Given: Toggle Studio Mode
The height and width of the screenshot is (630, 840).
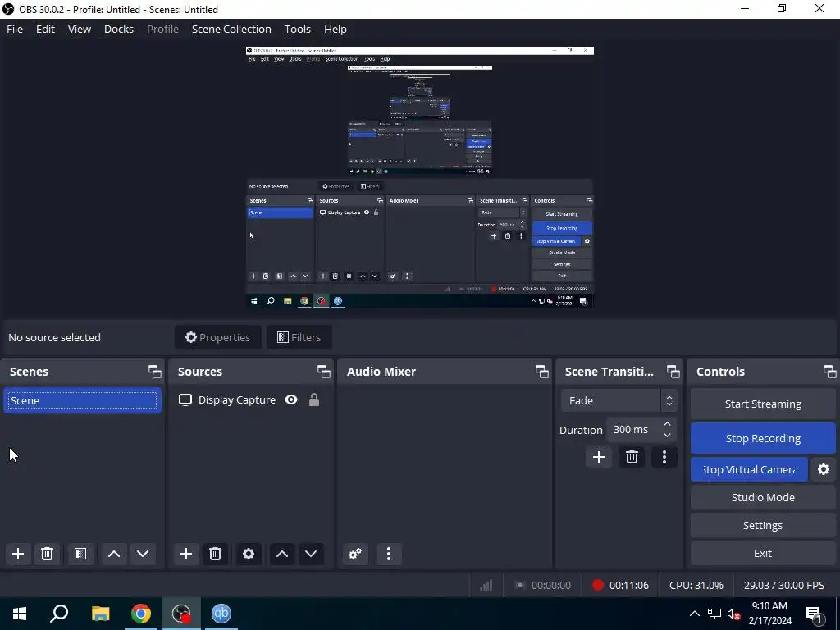Looking at the screenshot, I should [763, 497].
